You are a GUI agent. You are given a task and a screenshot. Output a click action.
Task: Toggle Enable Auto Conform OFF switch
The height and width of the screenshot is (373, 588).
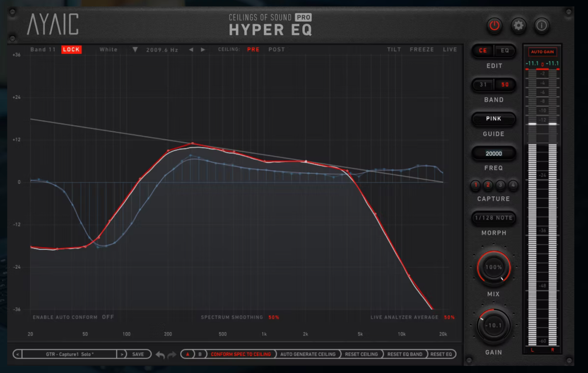pos(108,317)
